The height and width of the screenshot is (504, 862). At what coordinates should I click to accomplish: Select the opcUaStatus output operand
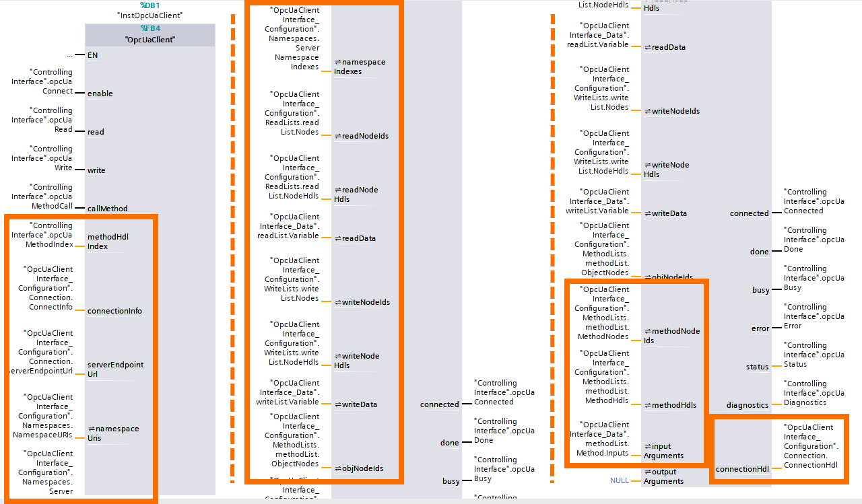coord(814,355)
